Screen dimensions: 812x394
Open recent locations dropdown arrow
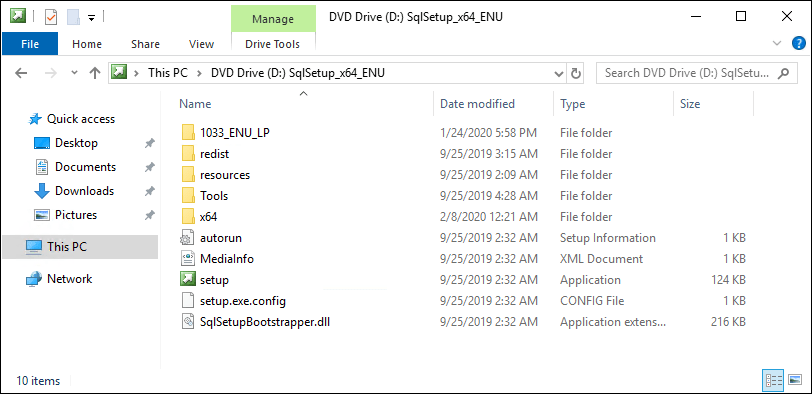[x=74, y=73]
